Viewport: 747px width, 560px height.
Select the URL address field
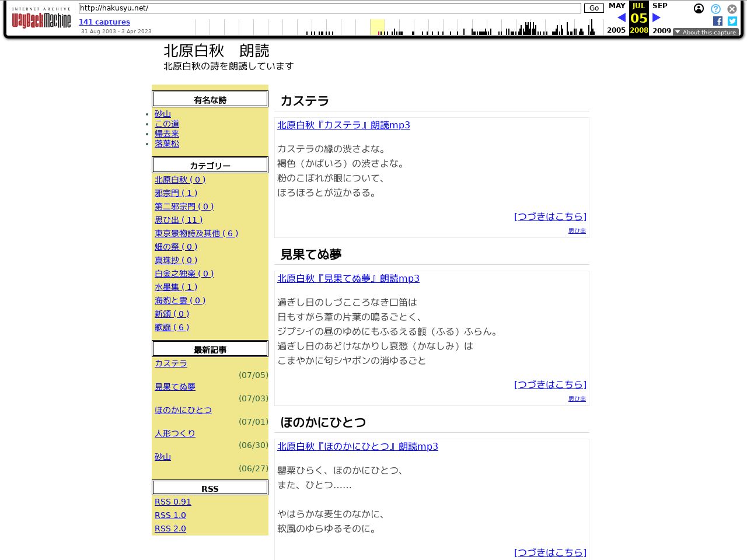pos(330,8)
